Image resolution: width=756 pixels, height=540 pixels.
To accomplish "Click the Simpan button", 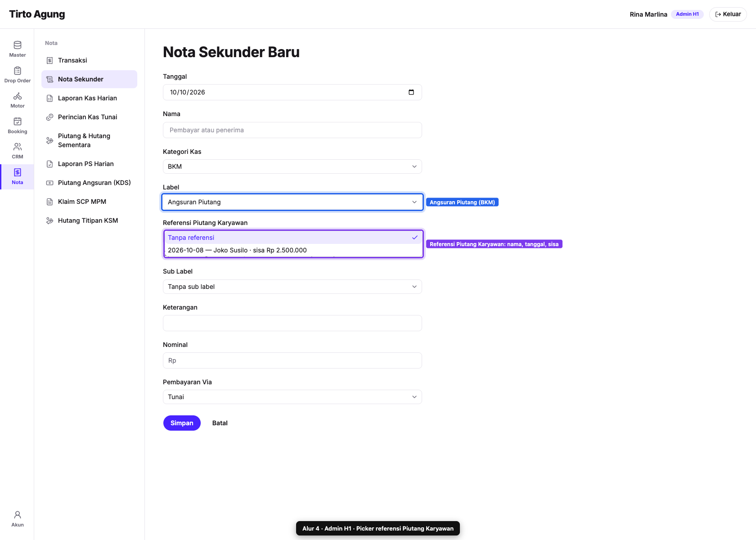I will [x=182, y=423].
